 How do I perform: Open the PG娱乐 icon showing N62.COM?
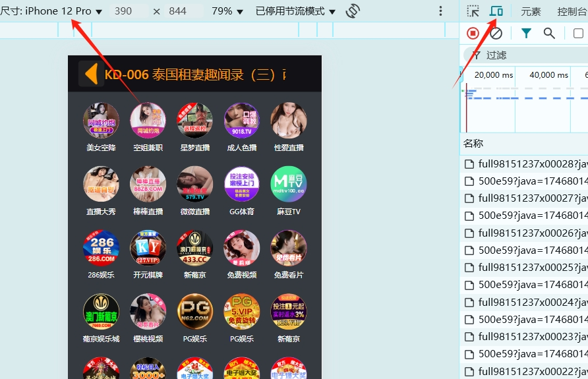pos(195,312)
